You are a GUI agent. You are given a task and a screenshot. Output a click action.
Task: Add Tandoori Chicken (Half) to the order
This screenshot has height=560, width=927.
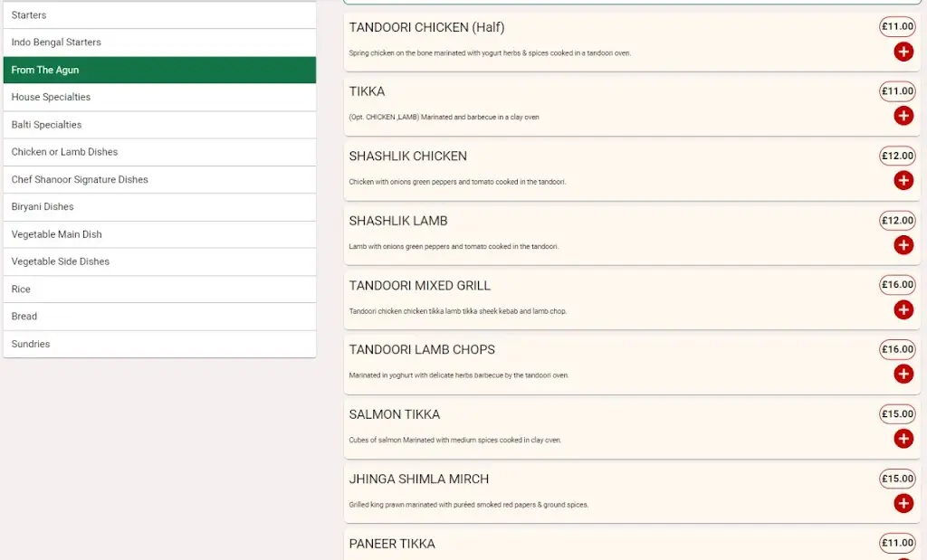point(903,52)
